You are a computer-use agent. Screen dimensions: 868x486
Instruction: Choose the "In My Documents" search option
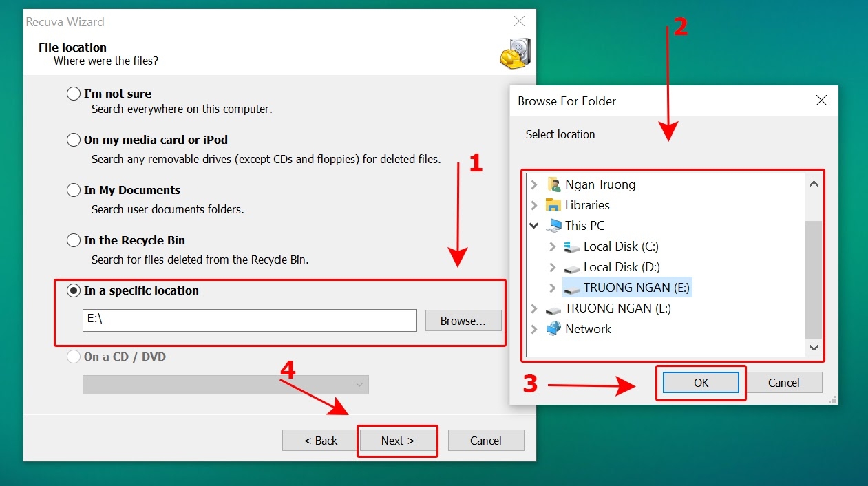coord(74,189)
